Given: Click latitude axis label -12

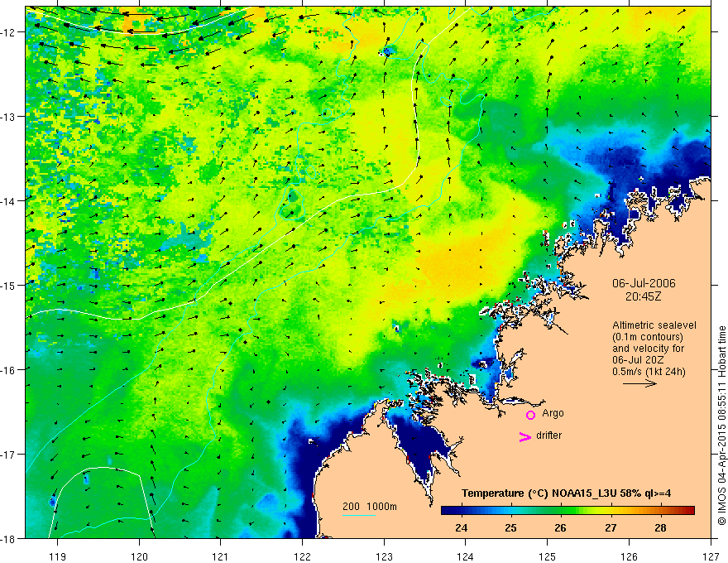Looking at the screenshot, I should pyautogui.click(x=10, y=32).
